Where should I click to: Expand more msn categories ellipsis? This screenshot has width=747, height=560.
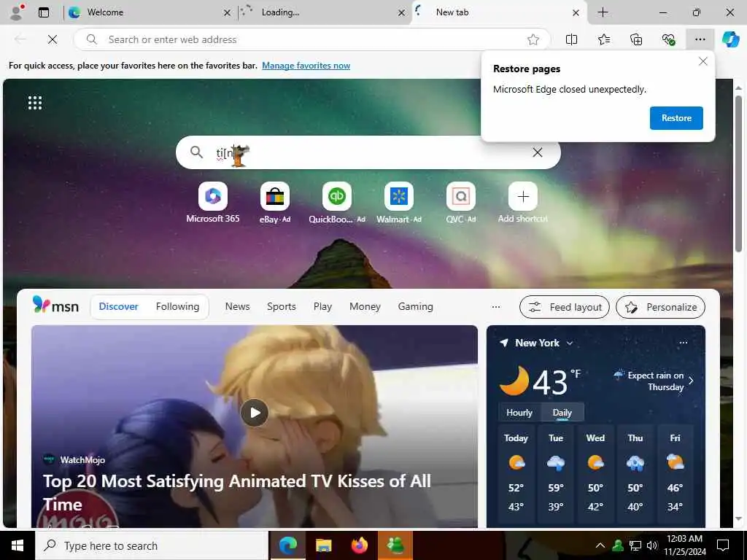[x=496, y=307]
